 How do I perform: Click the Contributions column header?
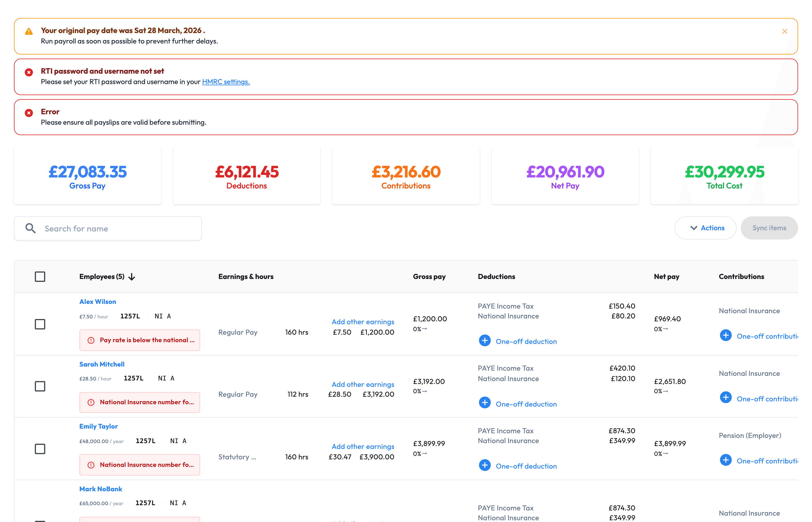[741, 277]
